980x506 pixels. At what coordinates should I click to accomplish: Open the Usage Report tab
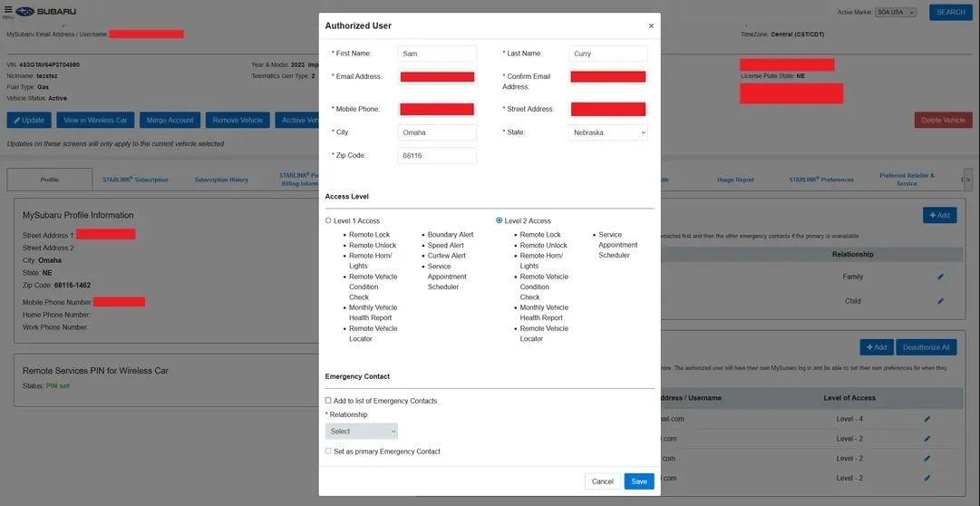[x=735, y=180]
